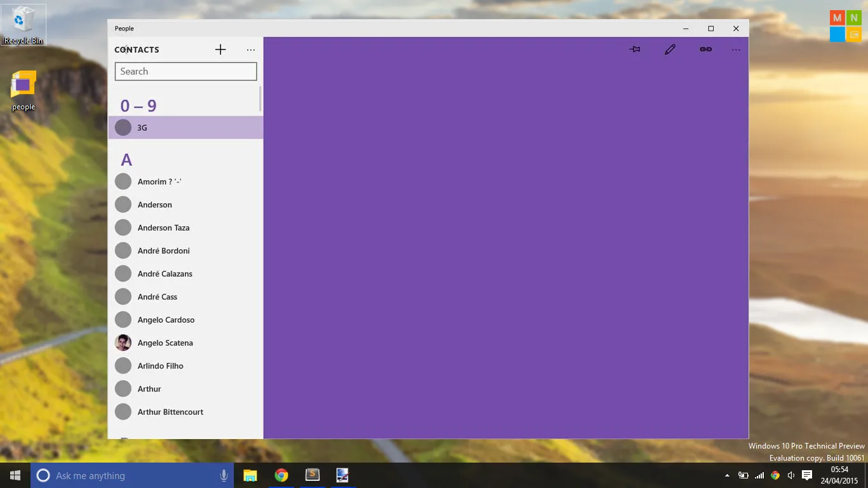Click Chrome icon in system tray

pos(775,475)
